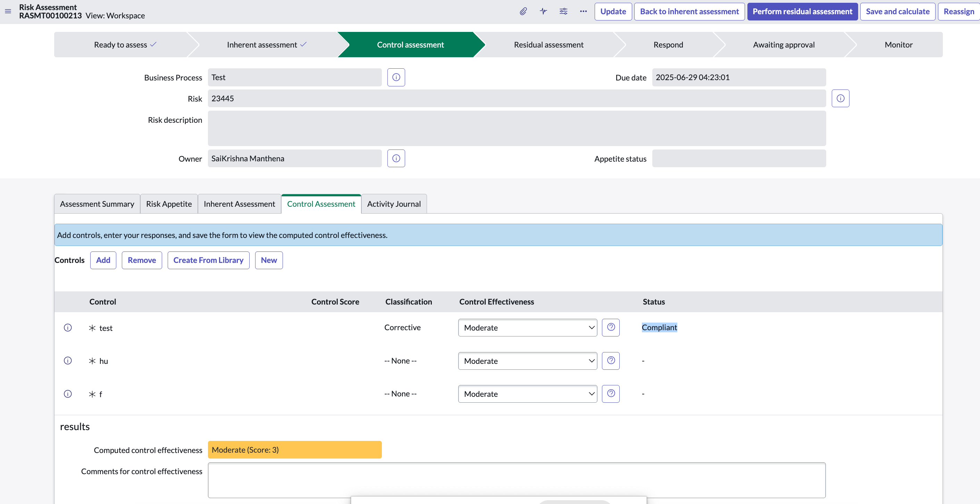This screenshot has width=980, height=504.
Task: Click the Remove controls button
Action: [142, 260]
